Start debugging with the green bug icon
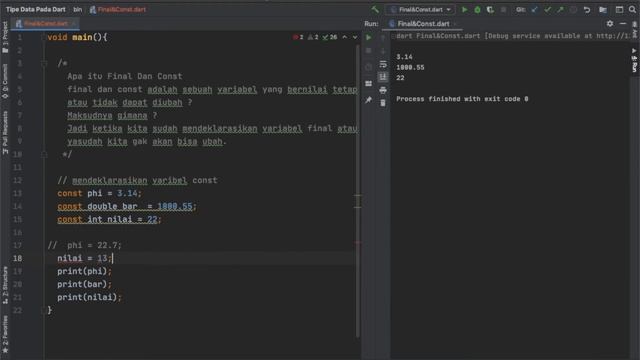This screenshot has width=640, height=360. tap(477, 9)
